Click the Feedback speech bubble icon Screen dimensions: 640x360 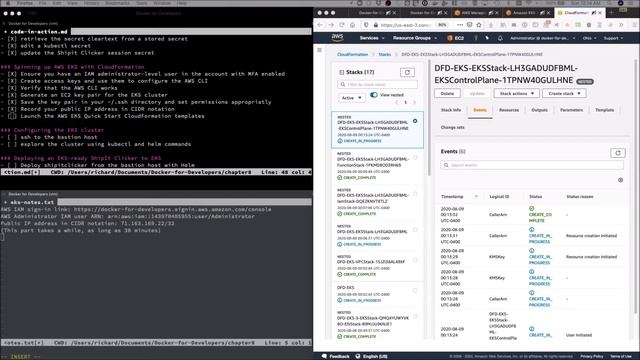(324, 356)
